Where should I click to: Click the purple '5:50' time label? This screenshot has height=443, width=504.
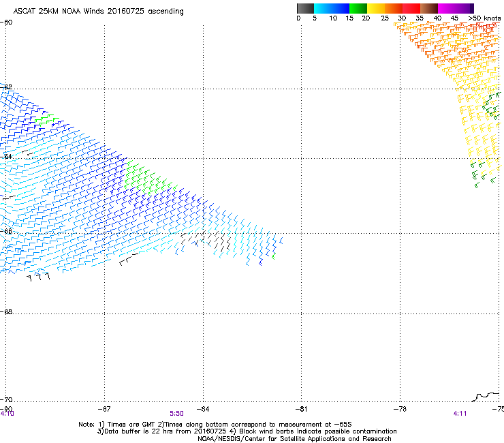point(177,414)
